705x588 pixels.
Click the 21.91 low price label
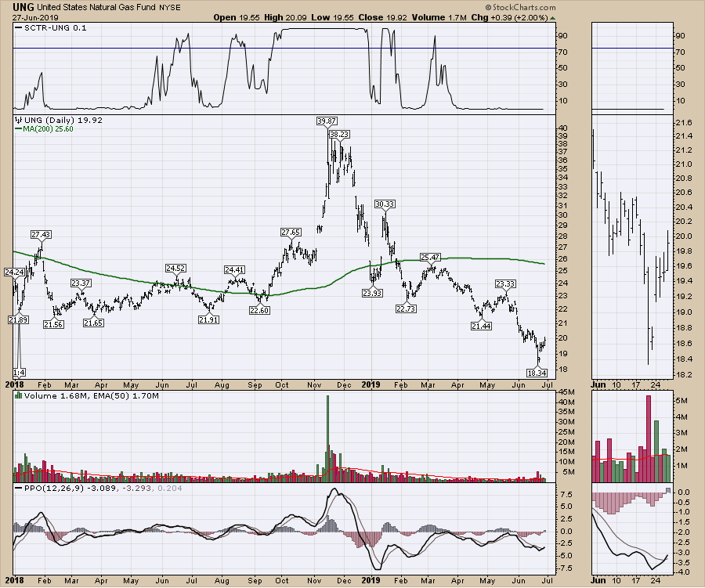208,319
